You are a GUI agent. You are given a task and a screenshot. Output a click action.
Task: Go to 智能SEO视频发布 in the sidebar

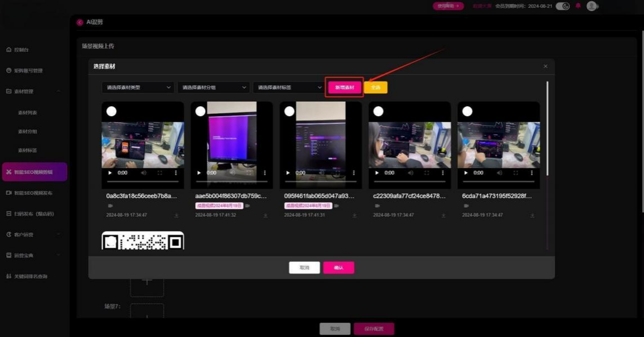point(34,193)
